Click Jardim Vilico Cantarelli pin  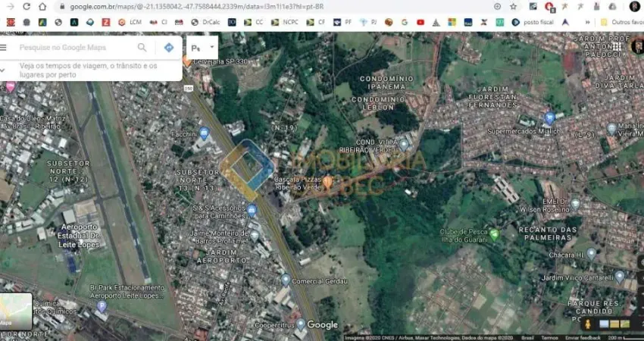click(x=619, y=277)
